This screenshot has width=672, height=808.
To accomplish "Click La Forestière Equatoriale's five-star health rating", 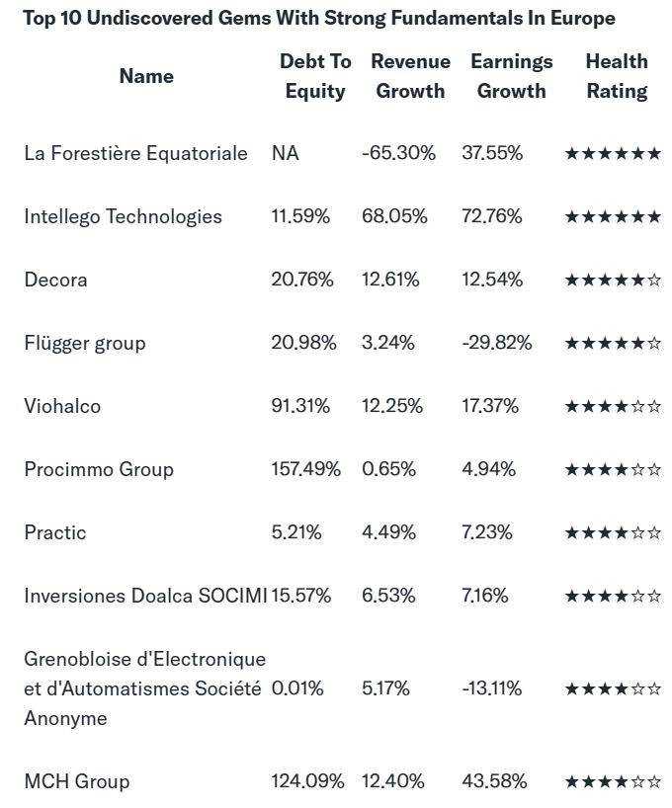I will coord(613,153).
